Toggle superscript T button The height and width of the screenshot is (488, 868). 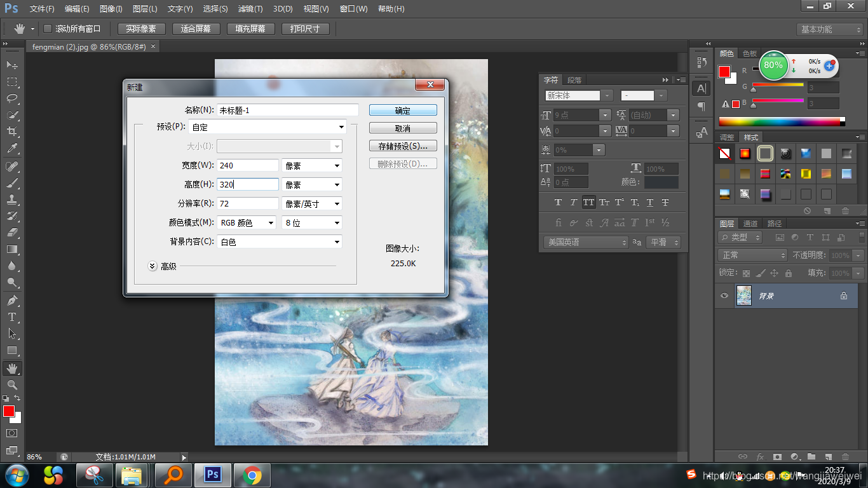[x=620, y=202]
